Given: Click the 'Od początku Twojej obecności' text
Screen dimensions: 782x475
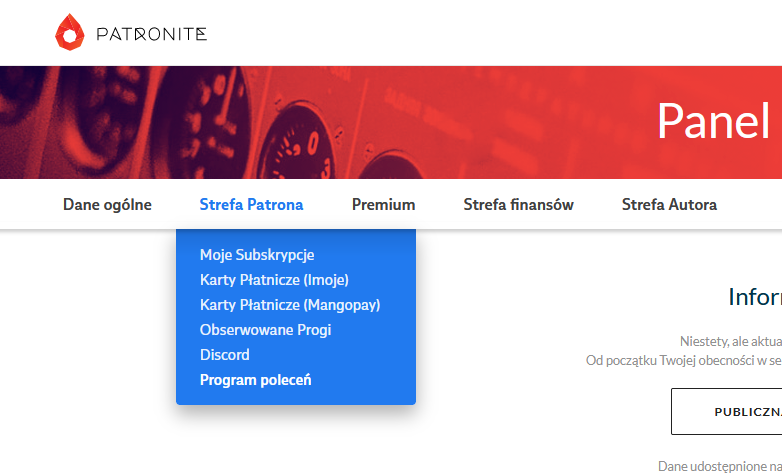Looking at the screenshot, I should (683, 359).
